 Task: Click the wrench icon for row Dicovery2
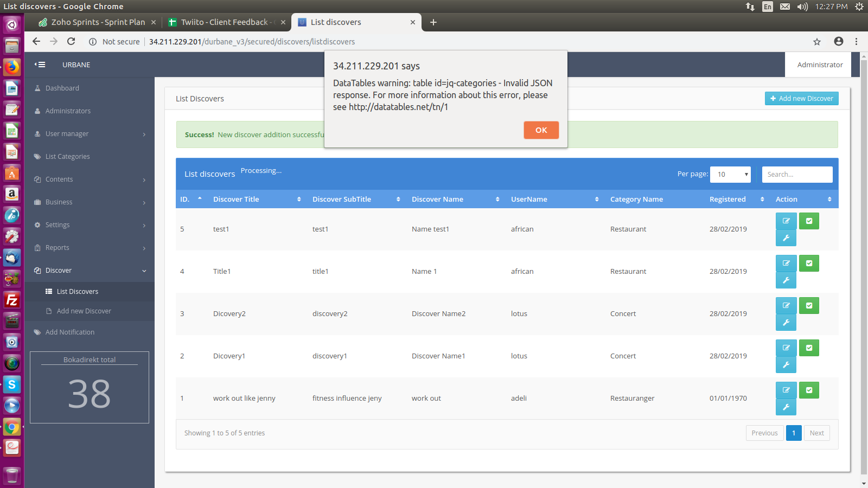(786, 323)
